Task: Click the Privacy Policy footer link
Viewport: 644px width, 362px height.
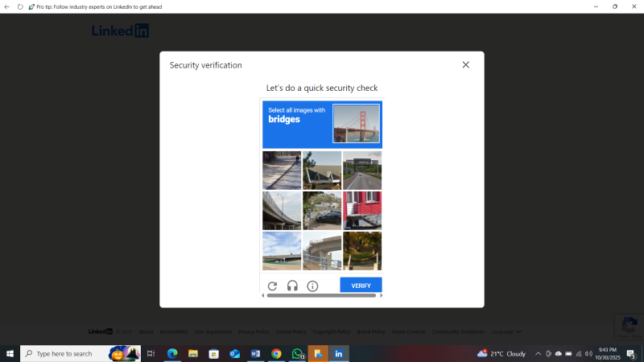Action: point(253,331)
